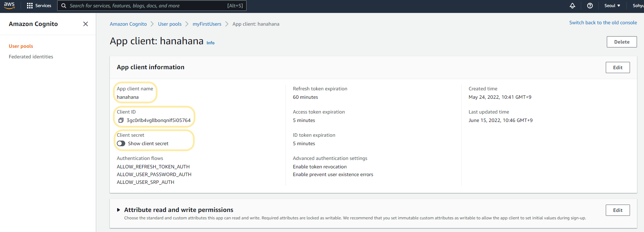The width and height of the screenshot is (644, 232).
Task: Open the Seoul region dropdown
Action: [612, 6]
